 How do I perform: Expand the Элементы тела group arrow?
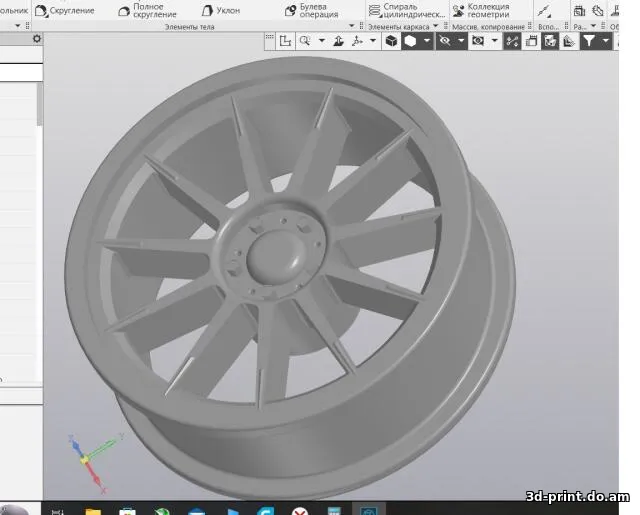click(351, 26)
